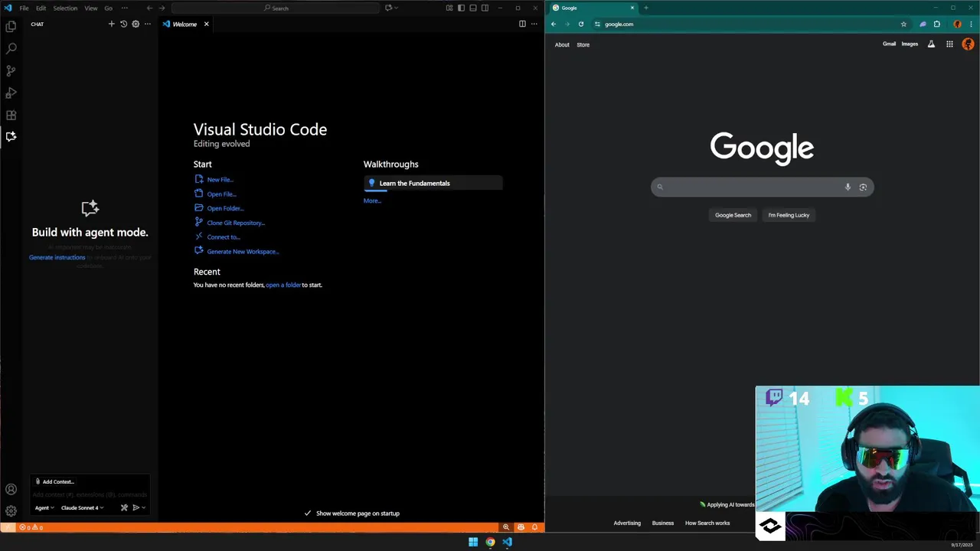The image size is (980, 551).
Task: Open the Agent mode dropdown
Action: point(44,507)
